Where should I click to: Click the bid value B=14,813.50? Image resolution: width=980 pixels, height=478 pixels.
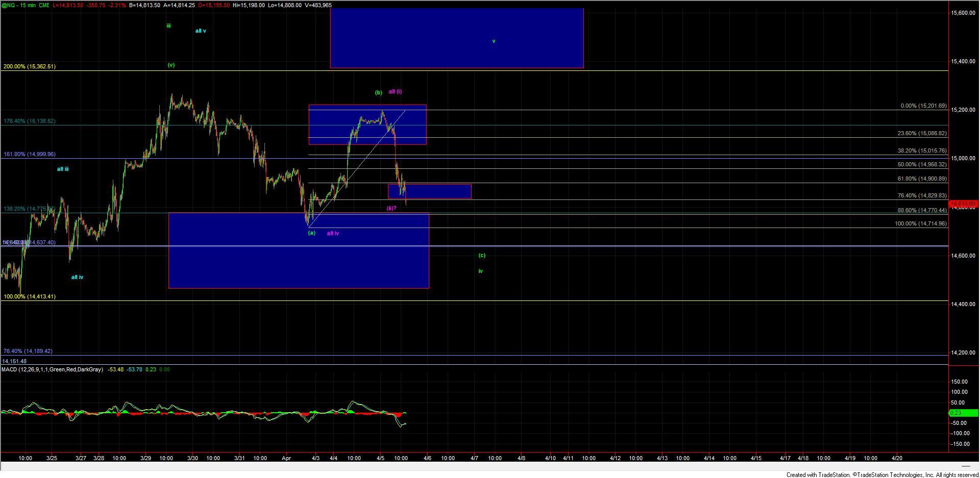144,5
